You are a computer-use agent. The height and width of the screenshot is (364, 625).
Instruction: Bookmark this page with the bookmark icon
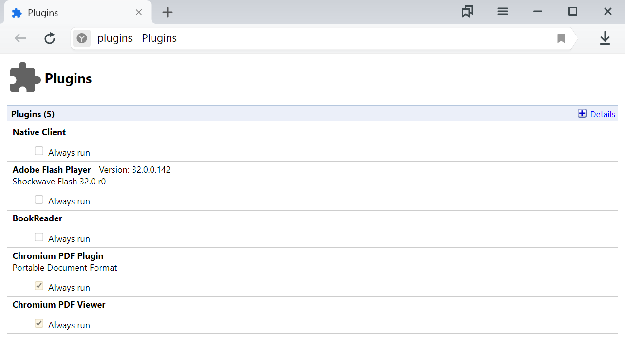561,38
